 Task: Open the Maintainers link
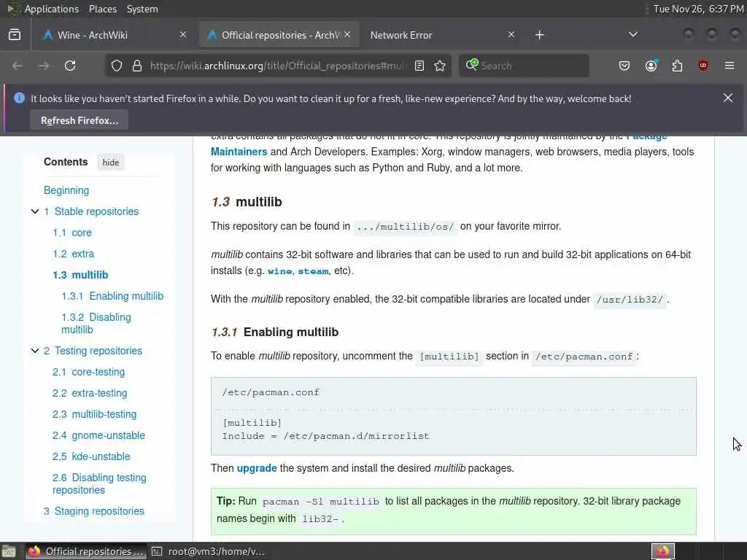click(239, 152)
